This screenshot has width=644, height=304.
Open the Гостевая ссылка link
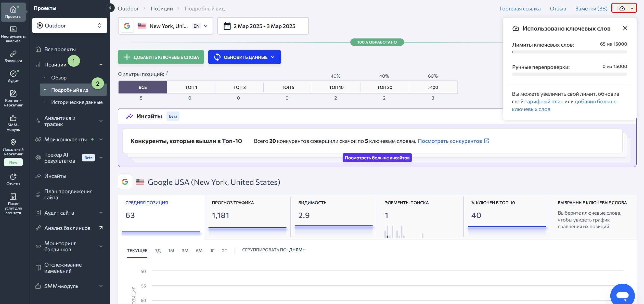[520, 8]
